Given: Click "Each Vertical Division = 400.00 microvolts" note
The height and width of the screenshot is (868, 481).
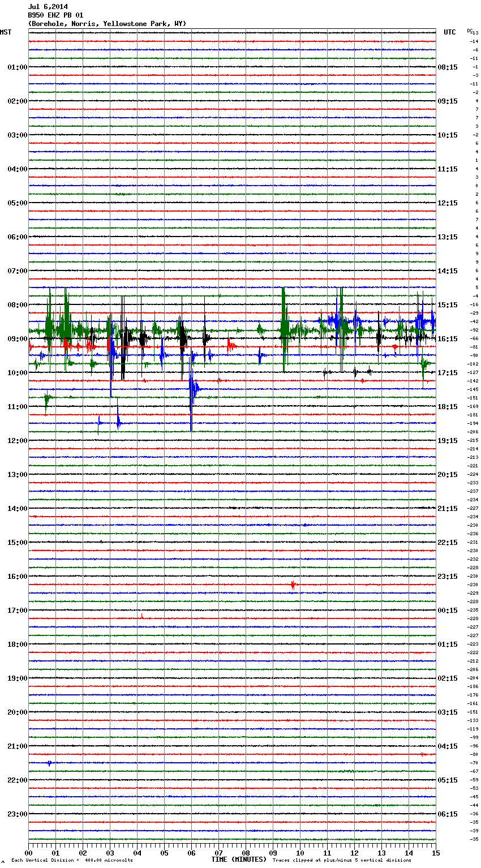Looking at the screenshot, I should click(x=72, y=861).
